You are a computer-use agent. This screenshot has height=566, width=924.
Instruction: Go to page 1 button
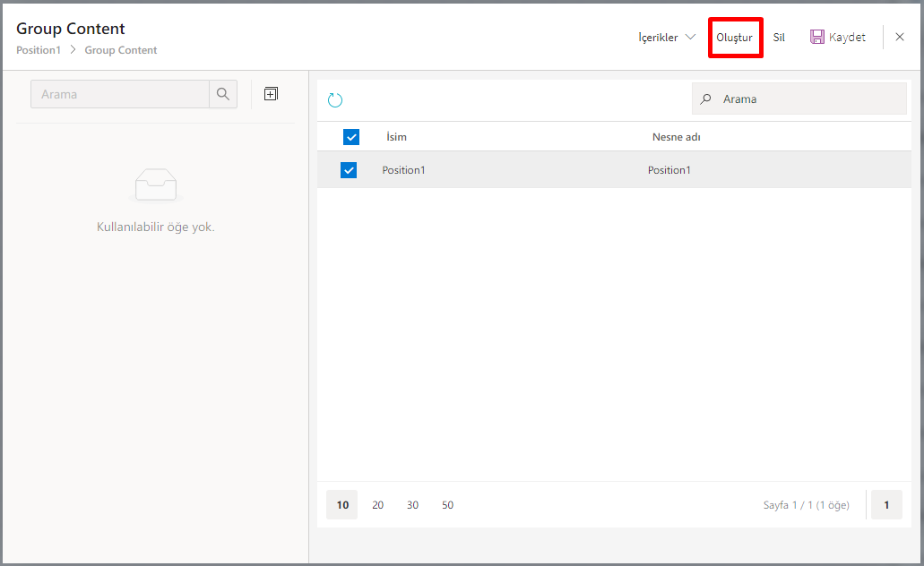(x=886, y=505)
